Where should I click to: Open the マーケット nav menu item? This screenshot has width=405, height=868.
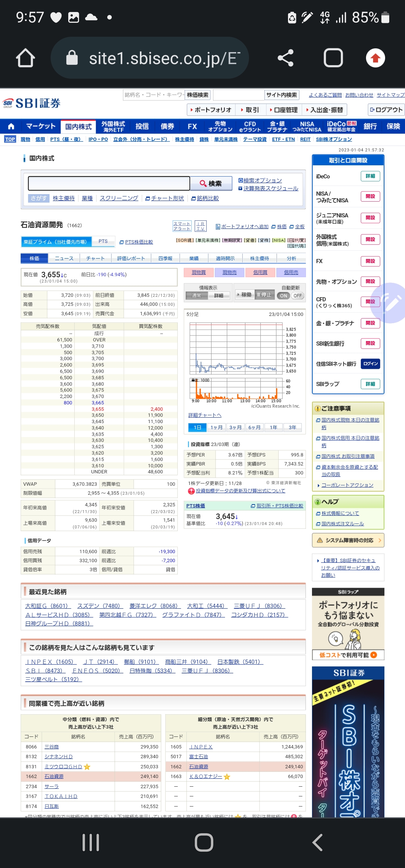(40, 126)
